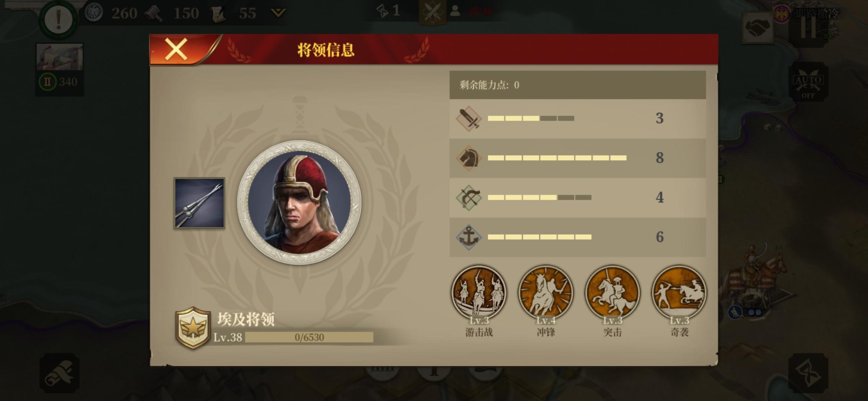Click the hourglass end turn button
The height and width of the screenshot is (401, 868).
pyautogui.click(x=808, y=373)
